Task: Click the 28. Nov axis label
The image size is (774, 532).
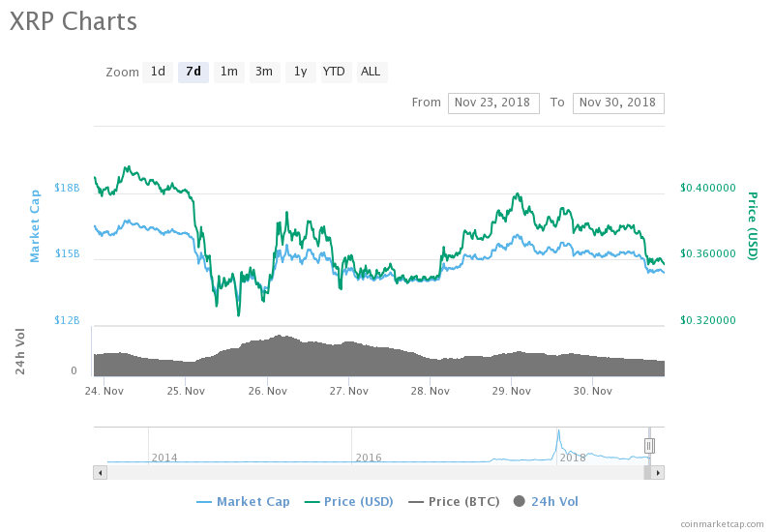Action: (430, 391)
